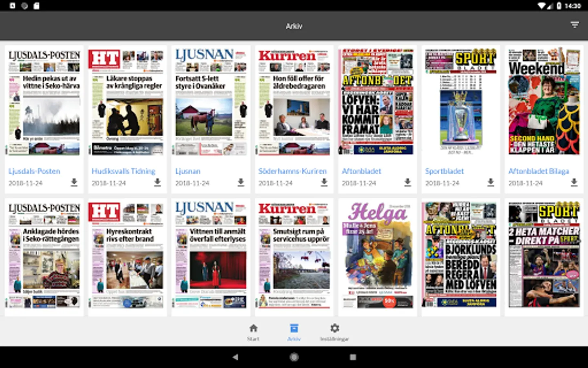Viewport: 588px width, 368px height.
Task: Open the filter icon in the top bar
Action: (575, 25)
